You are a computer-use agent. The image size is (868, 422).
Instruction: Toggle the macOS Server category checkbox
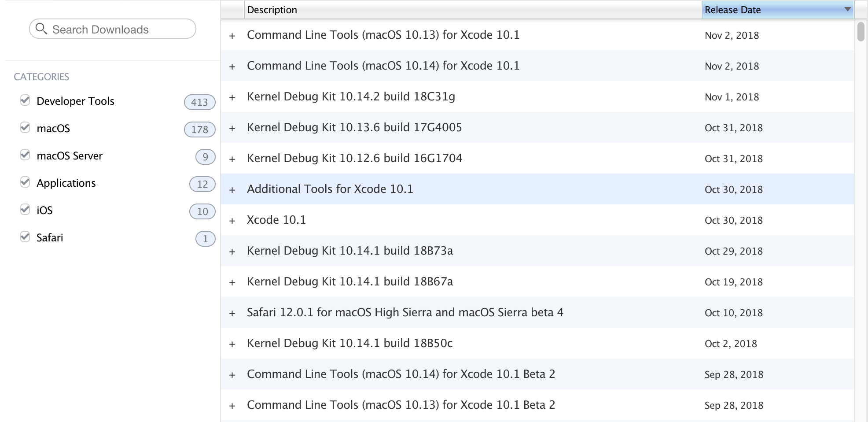(25, 155)
